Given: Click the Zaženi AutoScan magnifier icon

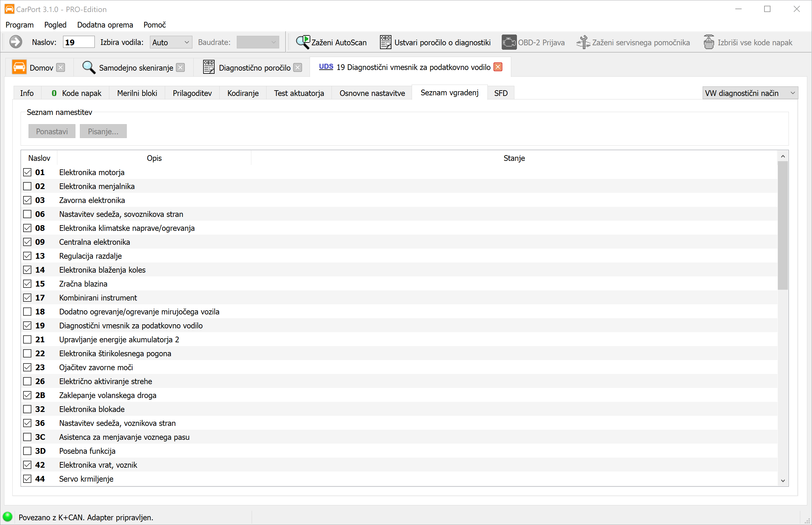Looking at the screenshot, I should coord(303,42).
